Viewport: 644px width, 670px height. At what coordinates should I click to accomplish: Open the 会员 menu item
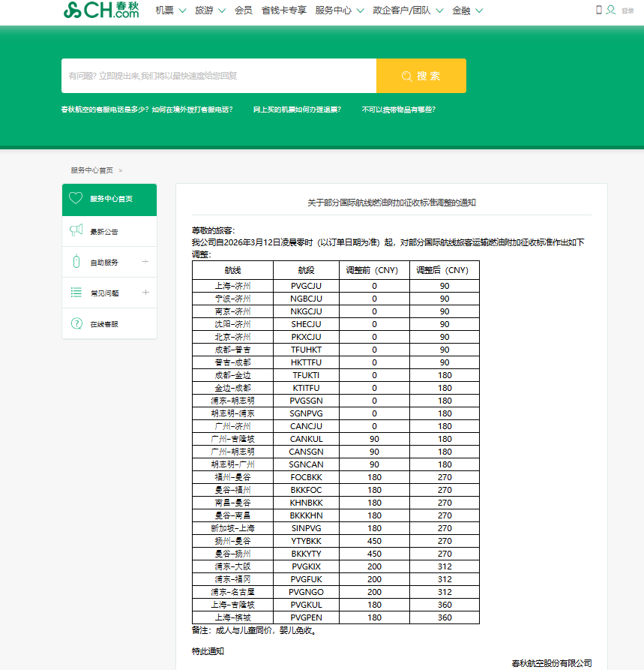(243, 11)
